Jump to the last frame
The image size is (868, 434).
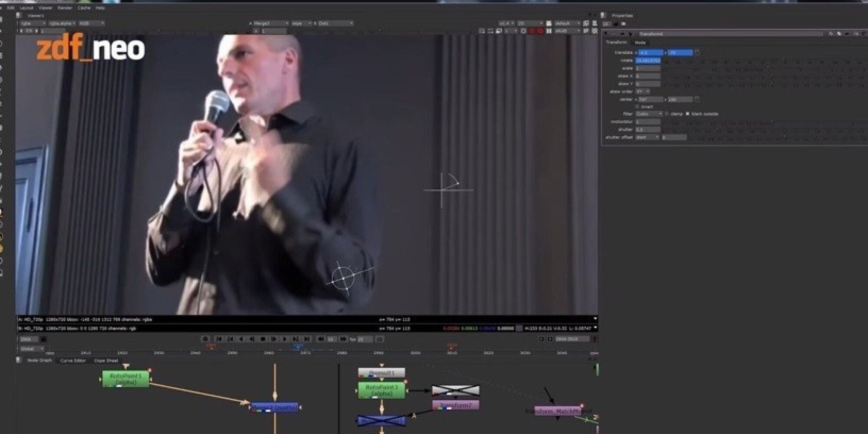click(307, 339)
